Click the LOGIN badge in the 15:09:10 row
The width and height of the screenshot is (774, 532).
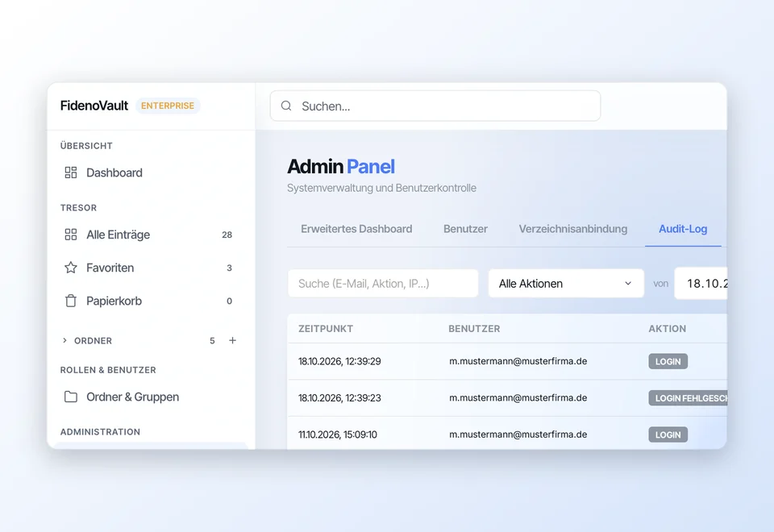click(668, 434)
